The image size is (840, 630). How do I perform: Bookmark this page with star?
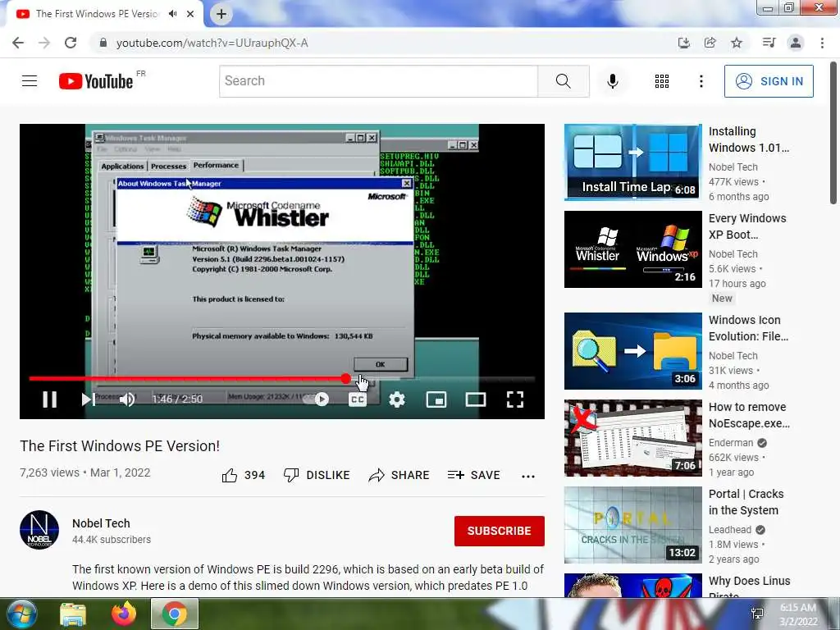[x=737, y=43]
